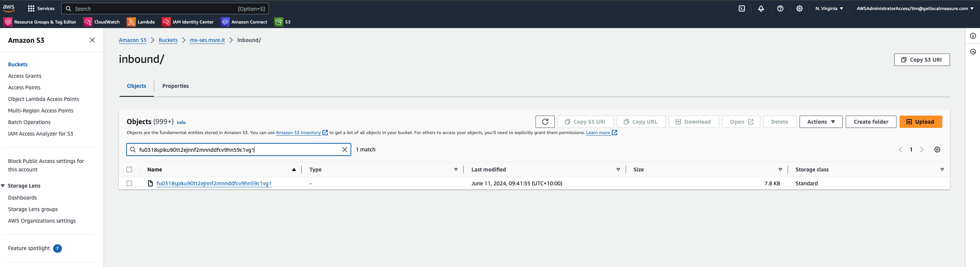980x267 pixels.
Task: Check the box for fu0318spiku90tt2ejnnf2mnnddfcv9hn59c1vg1
Action: pyautogui.click(x=129, y=183)
